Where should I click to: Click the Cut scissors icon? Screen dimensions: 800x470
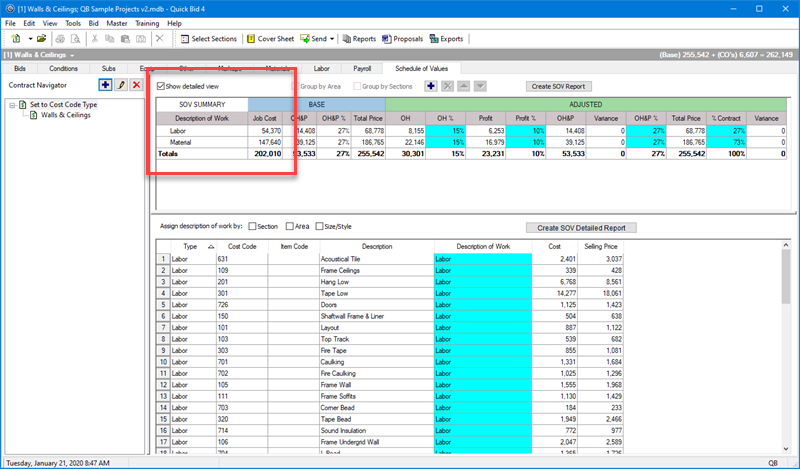click(x=94, y=39)
